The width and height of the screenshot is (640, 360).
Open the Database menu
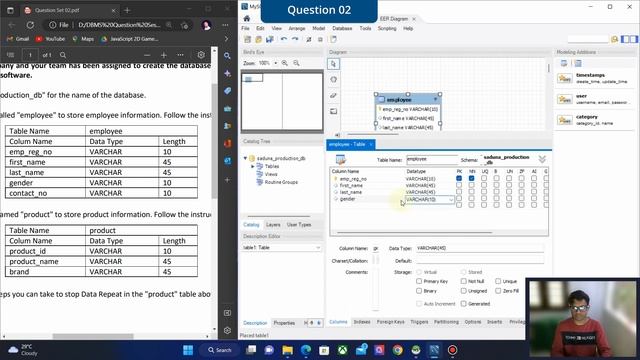click(x=342, y=29)
